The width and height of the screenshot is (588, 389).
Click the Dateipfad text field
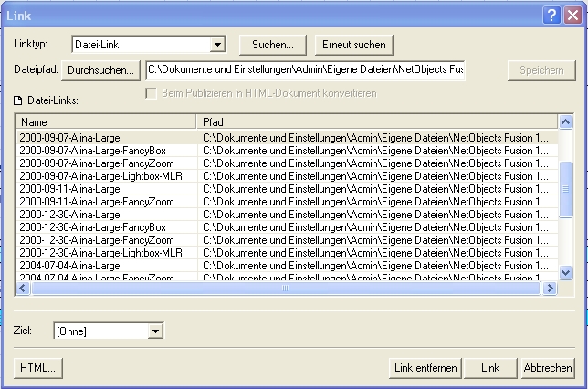point(305,69)
